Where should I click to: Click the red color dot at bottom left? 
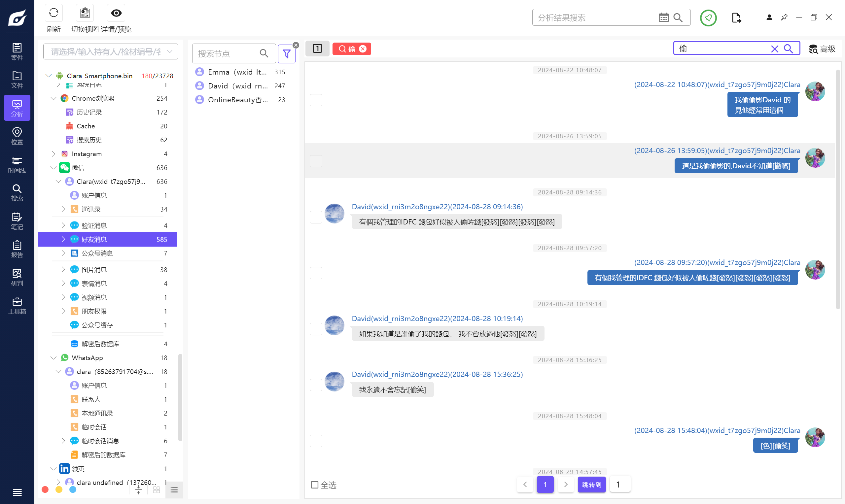[x=45, y=489]
